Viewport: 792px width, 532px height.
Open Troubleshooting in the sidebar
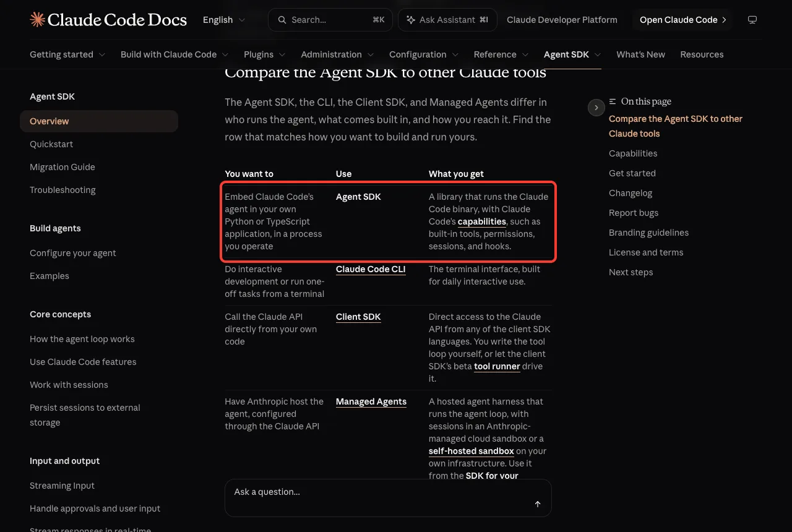point(62,190)
